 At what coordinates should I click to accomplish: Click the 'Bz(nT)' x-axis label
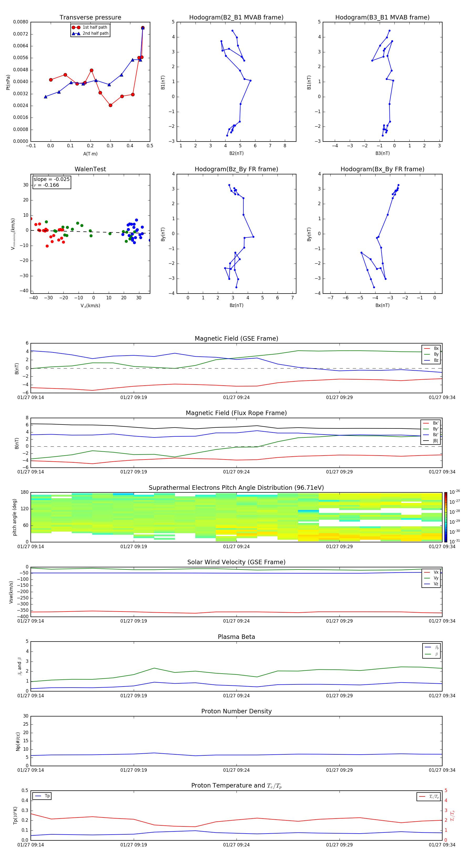[x=236, y=305]
